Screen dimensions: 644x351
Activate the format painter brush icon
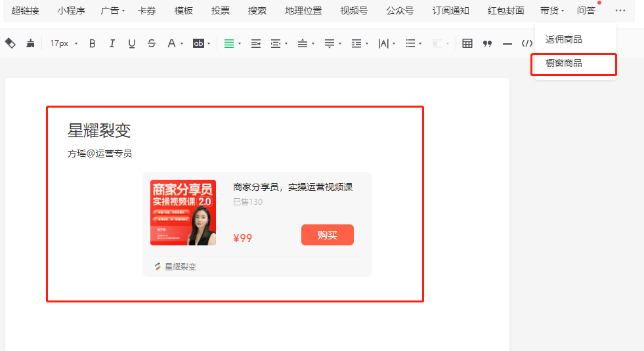click(x=30, y=43)
